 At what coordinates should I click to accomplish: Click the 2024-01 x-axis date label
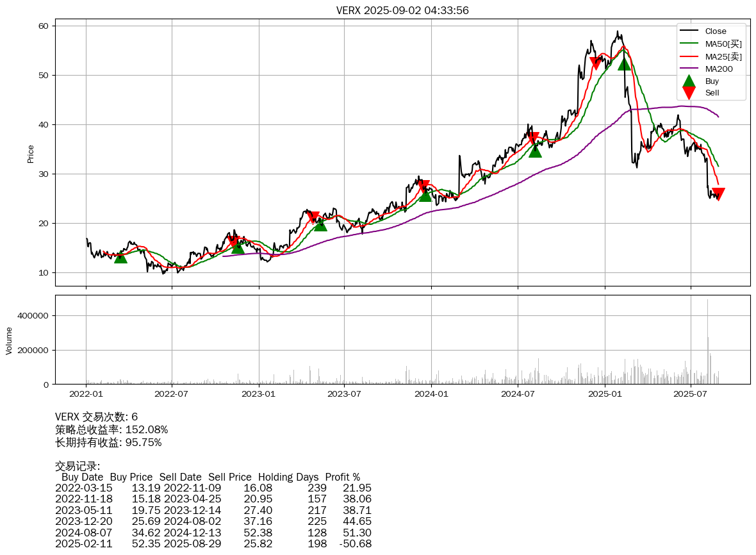tap(431, 393)
